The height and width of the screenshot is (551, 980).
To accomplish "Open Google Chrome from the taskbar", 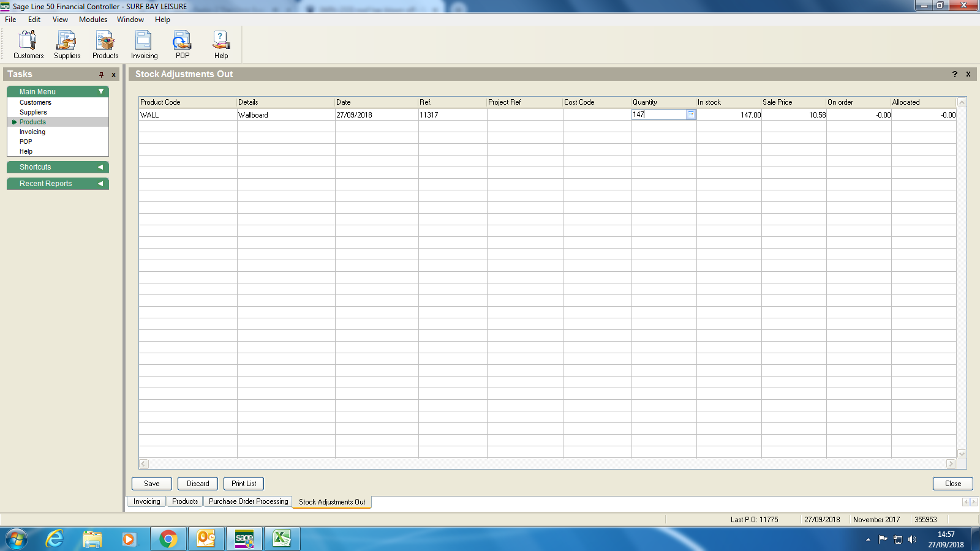I will coord(168,539).
